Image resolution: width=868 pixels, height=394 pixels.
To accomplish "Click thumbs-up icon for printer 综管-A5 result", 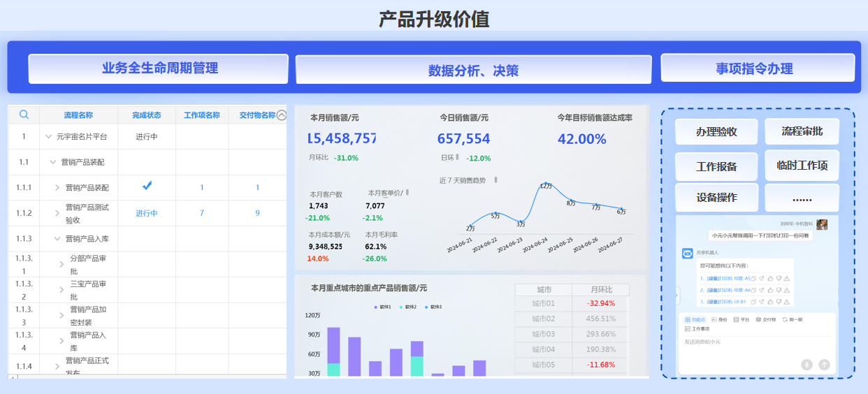I will 770,279.
